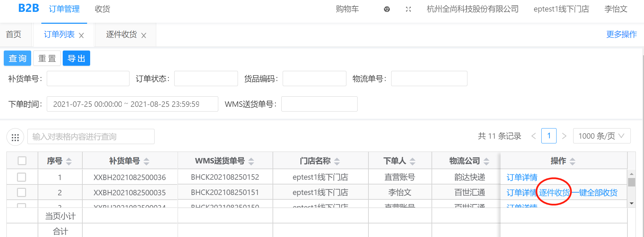Open the table column grid settings icon
The width and height of the screenshot is (644, 237).
click(15, 137)
